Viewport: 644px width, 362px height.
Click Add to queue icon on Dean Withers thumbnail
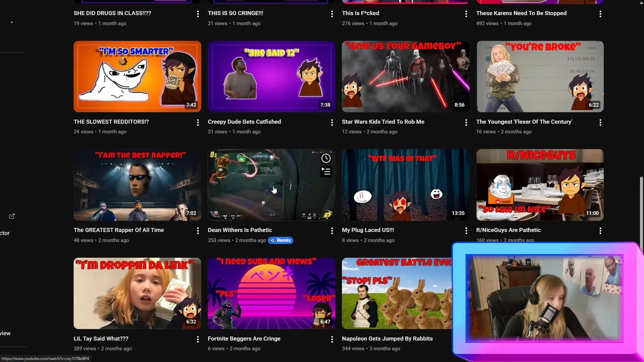(x=326, y=171)
